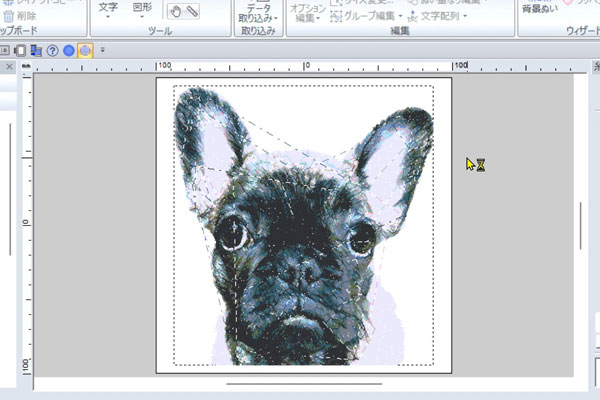Screen dimensions: 600x400
Task: Close the left side panel
Action: (10, 67)
